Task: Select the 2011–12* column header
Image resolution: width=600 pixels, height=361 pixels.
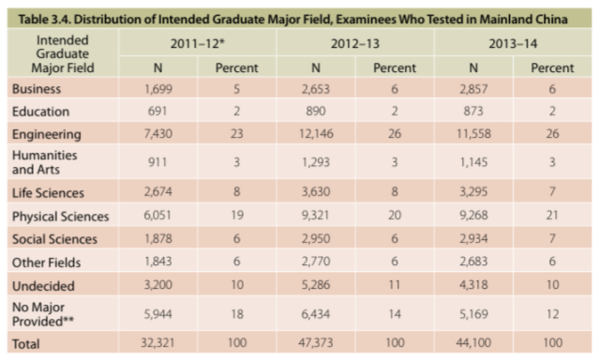Action: click(x=197, y=44)
